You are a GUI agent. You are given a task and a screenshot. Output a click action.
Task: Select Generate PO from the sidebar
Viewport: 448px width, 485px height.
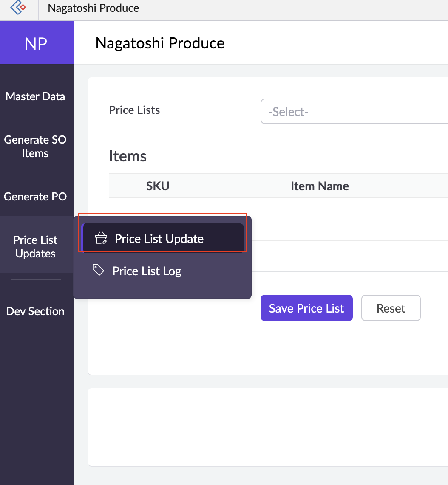tap(35, 197)
